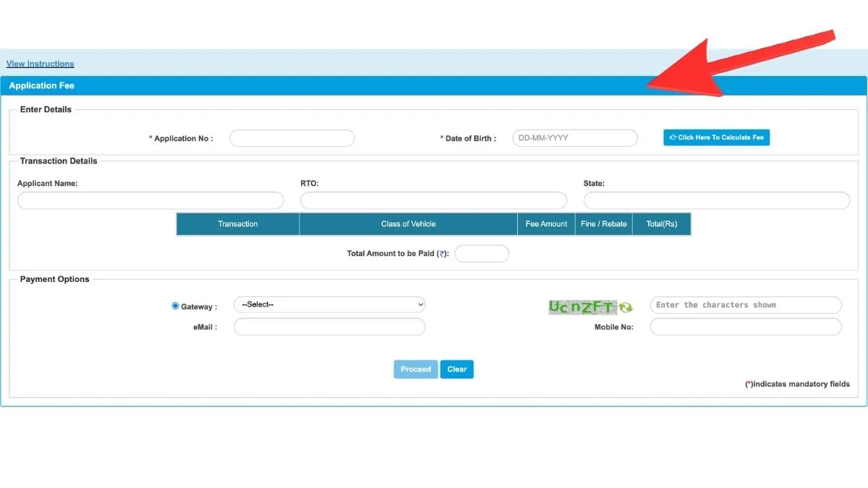The image size is (868, 488).
Task: Focus the eMail input field
Action: click(x=329, y=327)
